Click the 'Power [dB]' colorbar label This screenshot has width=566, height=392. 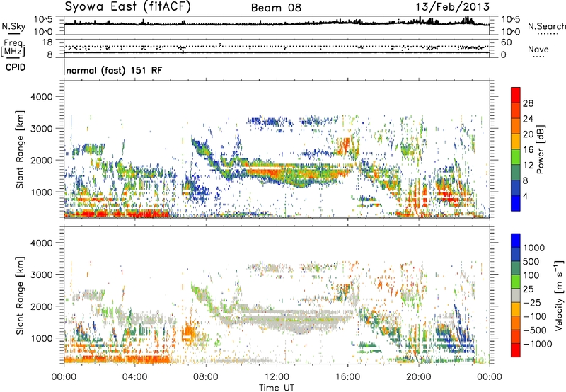pos(540,149)
